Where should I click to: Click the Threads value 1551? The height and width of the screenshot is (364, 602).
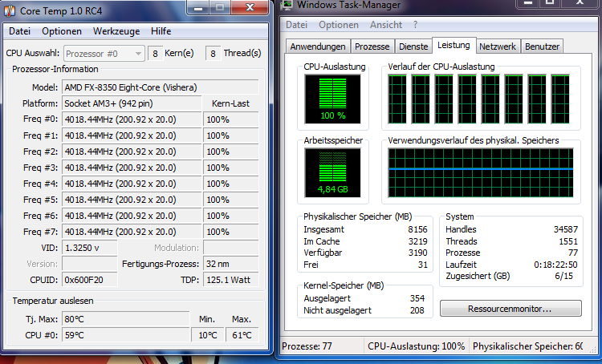[x=568, y=241]
